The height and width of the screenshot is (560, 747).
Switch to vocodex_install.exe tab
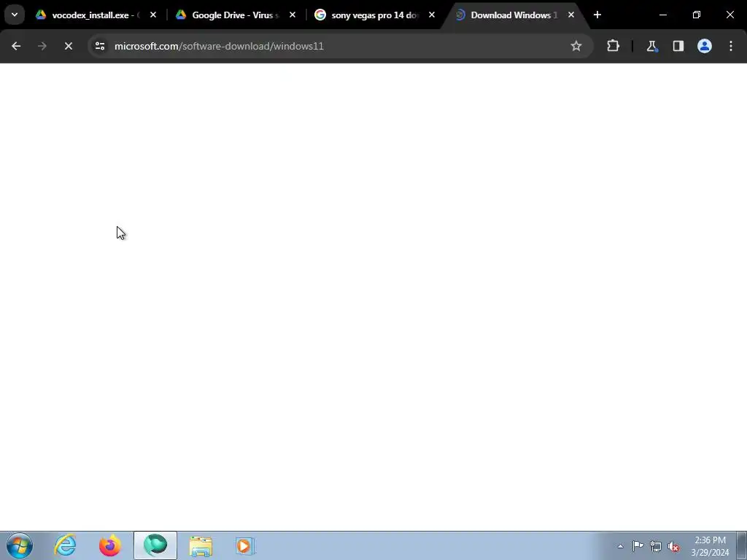97,15
